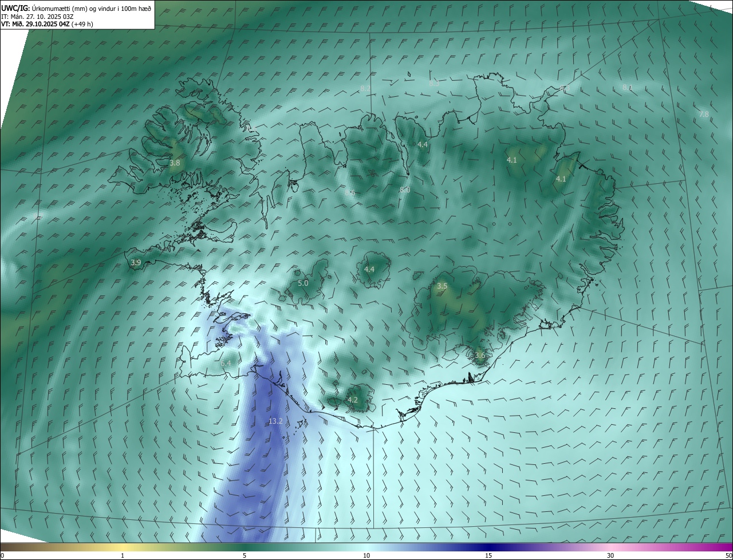Screen dimensions: 733x560
Task: Click the 4.4 value inside Hofsjökull glacier outline
Action: coord(369,269)
